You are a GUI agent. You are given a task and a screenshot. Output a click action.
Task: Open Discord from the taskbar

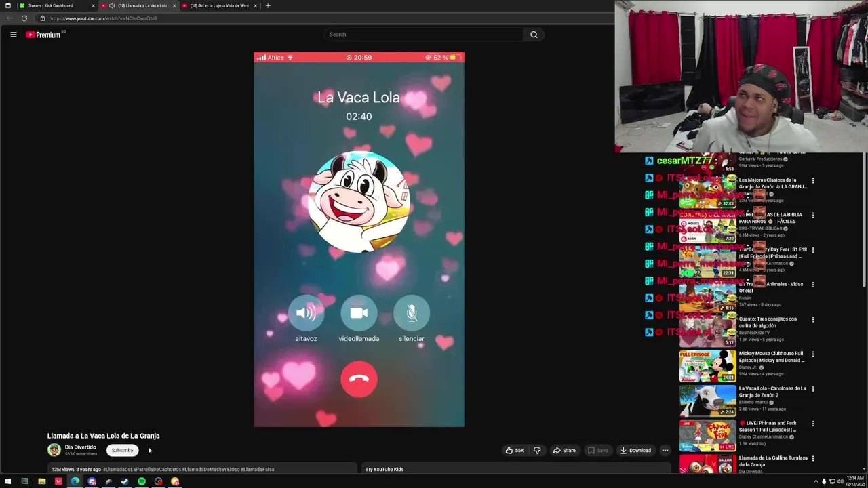92,481
